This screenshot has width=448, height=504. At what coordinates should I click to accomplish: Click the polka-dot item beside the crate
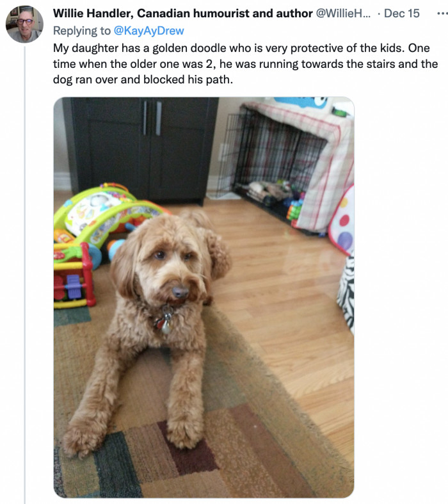(x=342, y=222)
